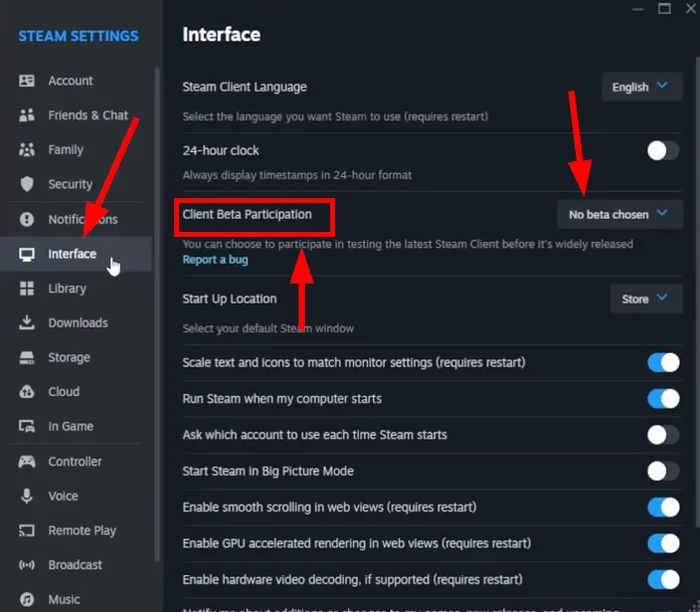Click the Music note icon
The width and height of the screenshot is (700, 612).
(x=27, y=599)
